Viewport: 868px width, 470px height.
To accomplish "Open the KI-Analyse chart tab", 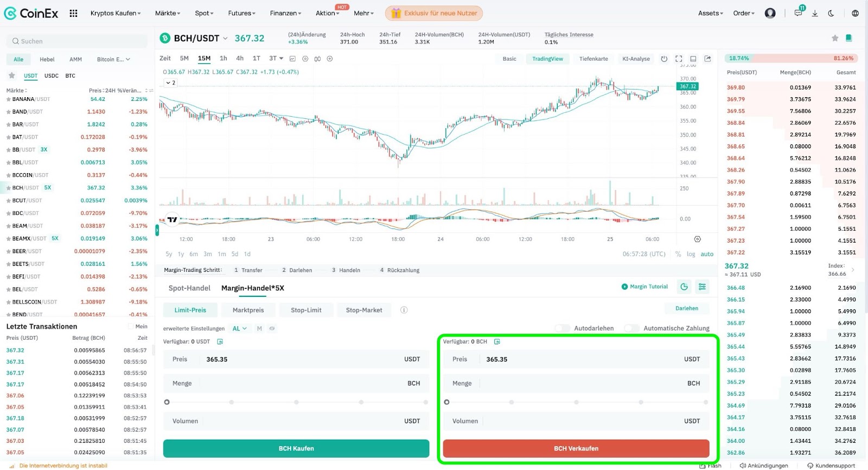I will [x=636, y=59].
